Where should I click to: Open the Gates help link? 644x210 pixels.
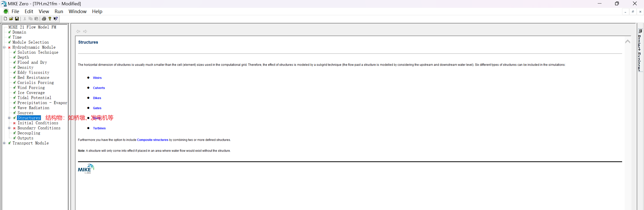click(x=97, y=108)
